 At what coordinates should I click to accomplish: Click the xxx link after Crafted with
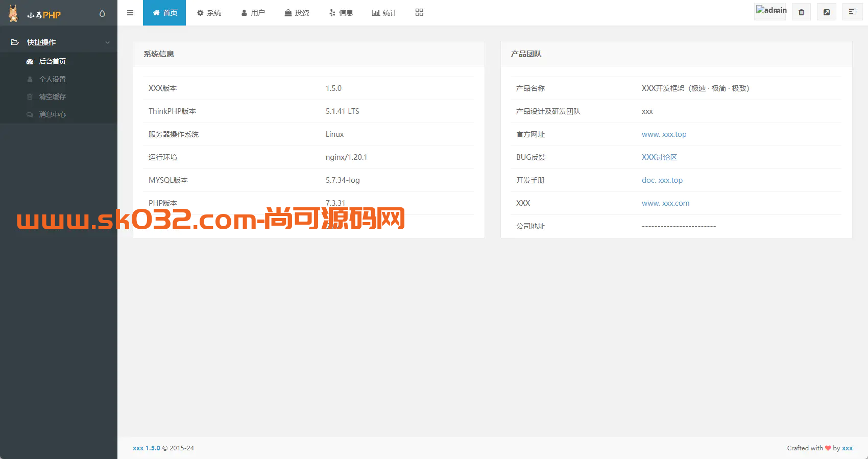847,448
